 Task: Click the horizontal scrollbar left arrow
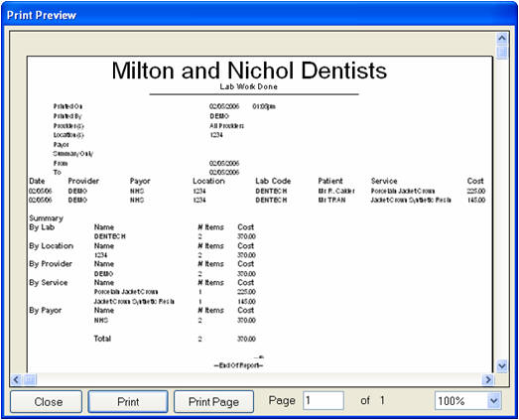16,379
